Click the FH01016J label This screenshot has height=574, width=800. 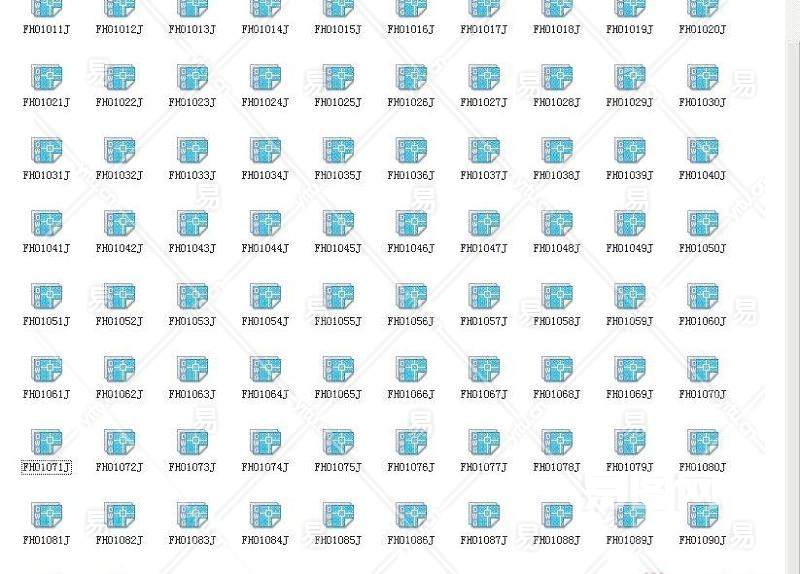click(x=411, y=30)
